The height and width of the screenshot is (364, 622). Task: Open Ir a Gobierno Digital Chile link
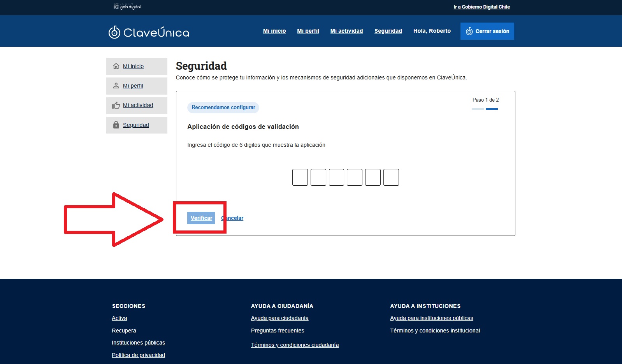[481, 7]
